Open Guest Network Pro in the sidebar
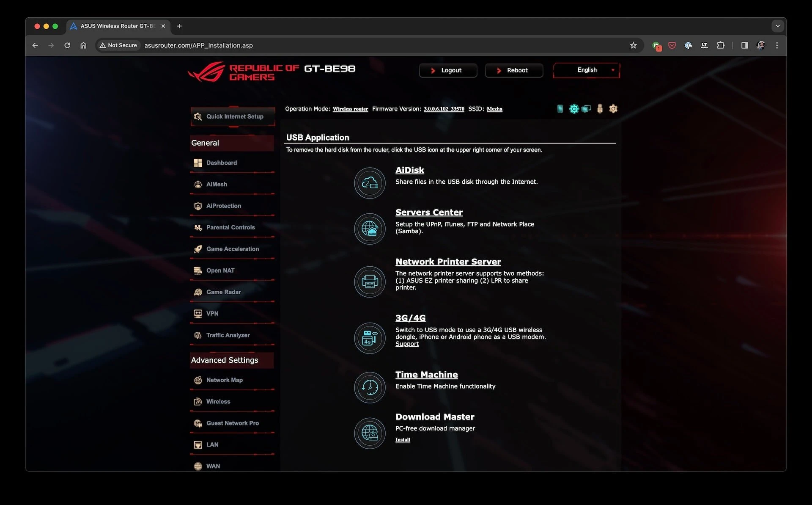This screenshot has height=505, width=812. [232, 423]
